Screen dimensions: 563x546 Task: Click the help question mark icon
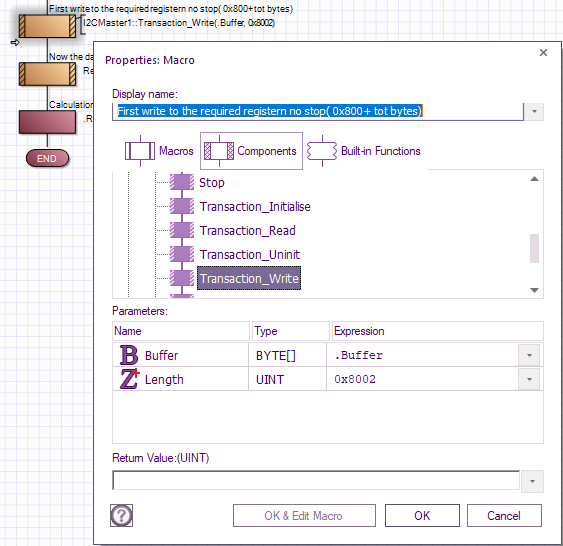pos(121,515)
